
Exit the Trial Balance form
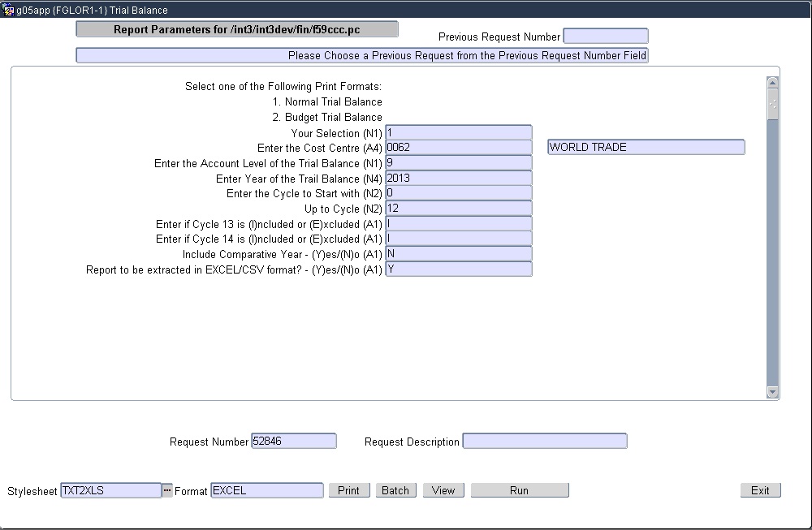coord(760,490)
